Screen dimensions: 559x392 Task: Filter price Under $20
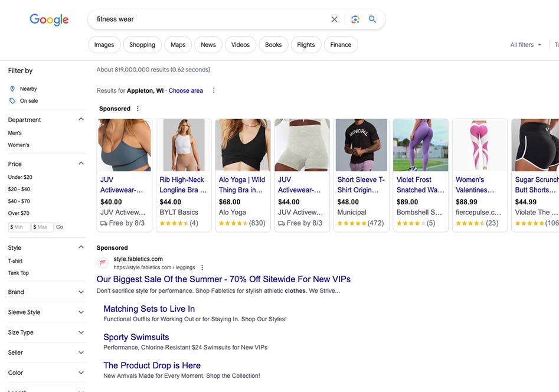pyautogui.click(x=20, y=177)
